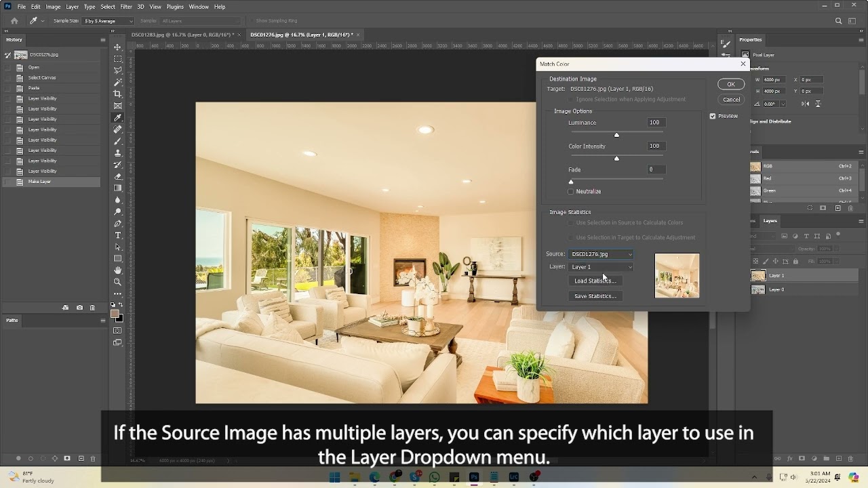Adjust the Luminance slider handle
The height and width of the screenshot is (488, 868).
pyautogui.click(x=616, y=135)
